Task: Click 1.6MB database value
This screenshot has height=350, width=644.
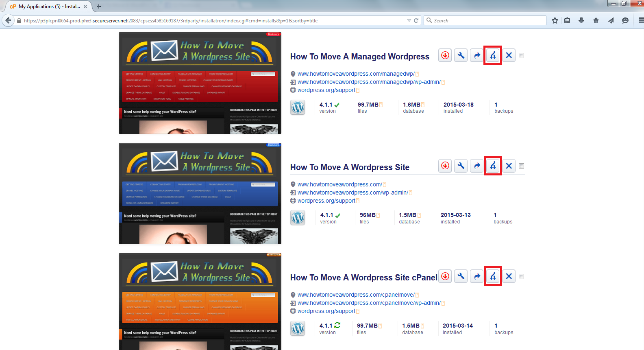Action: coord(411,105)
